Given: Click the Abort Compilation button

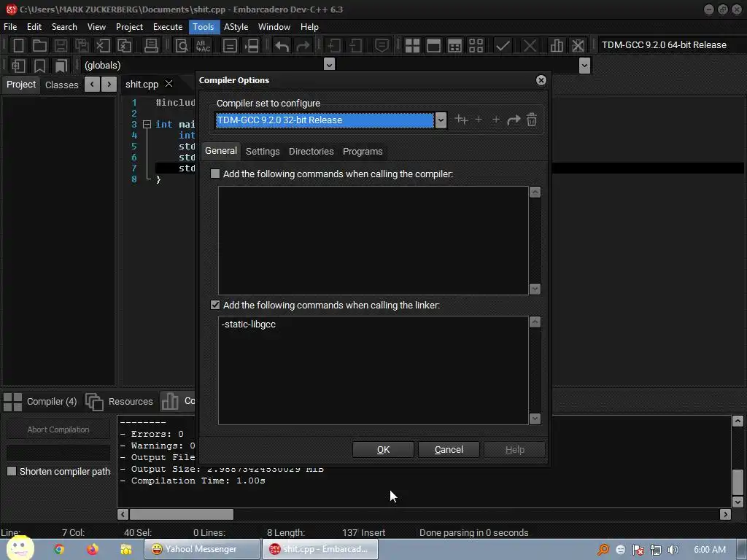Looking at the screenshot, I should (58, 429).
